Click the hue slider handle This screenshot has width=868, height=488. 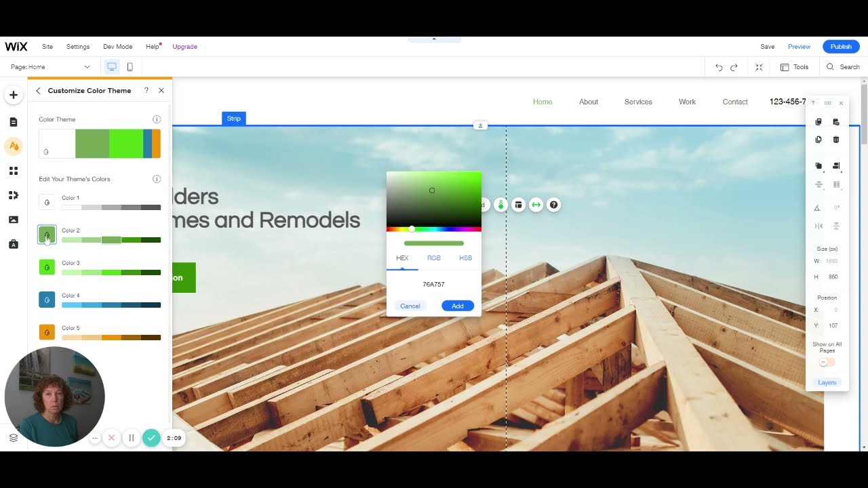point(412,229)
